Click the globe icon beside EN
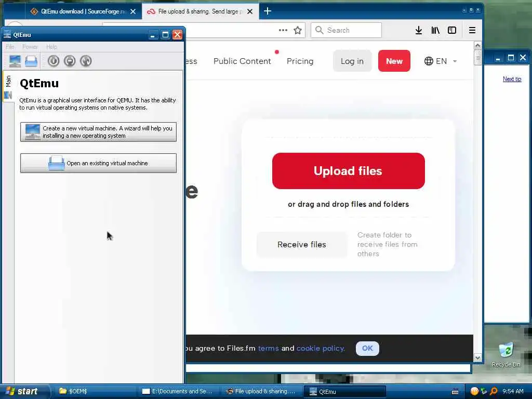Screen dimensions: 532x399 pyautogui.click(x=429, y=61)
